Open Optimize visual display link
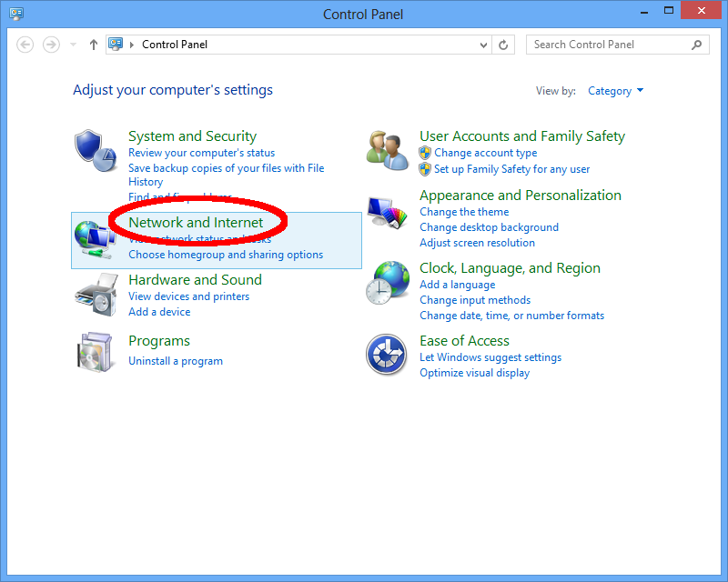Screen dimensions: 728x582 point(474,373)
